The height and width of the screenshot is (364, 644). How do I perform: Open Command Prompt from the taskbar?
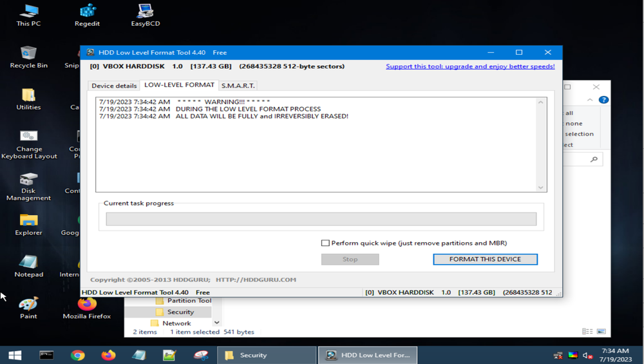click(46, 355)
